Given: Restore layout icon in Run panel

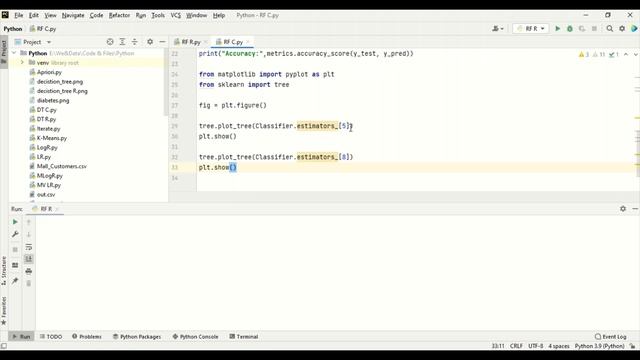Looking at the screenshot, I should pyautogui.click(x=15, y=265).
